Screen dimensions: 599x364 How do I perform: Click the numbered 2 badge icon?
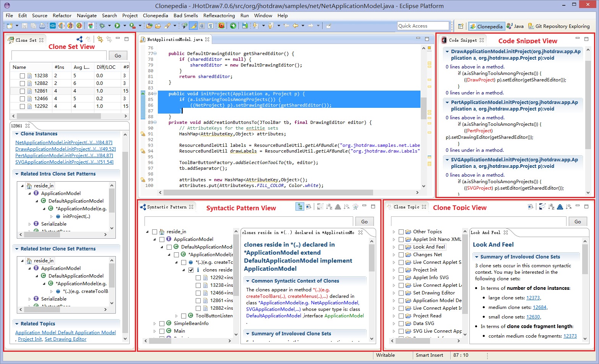pyautogui.click(x=70, y=26)
